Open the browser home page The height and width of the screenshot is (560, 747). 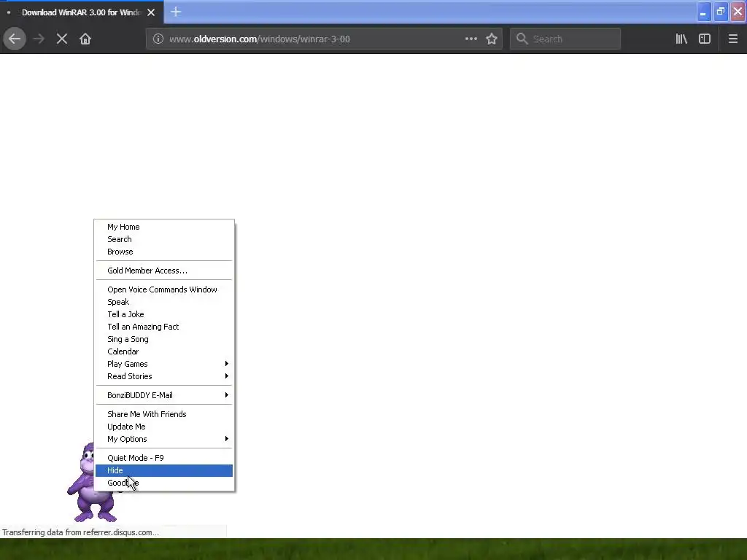85,39
